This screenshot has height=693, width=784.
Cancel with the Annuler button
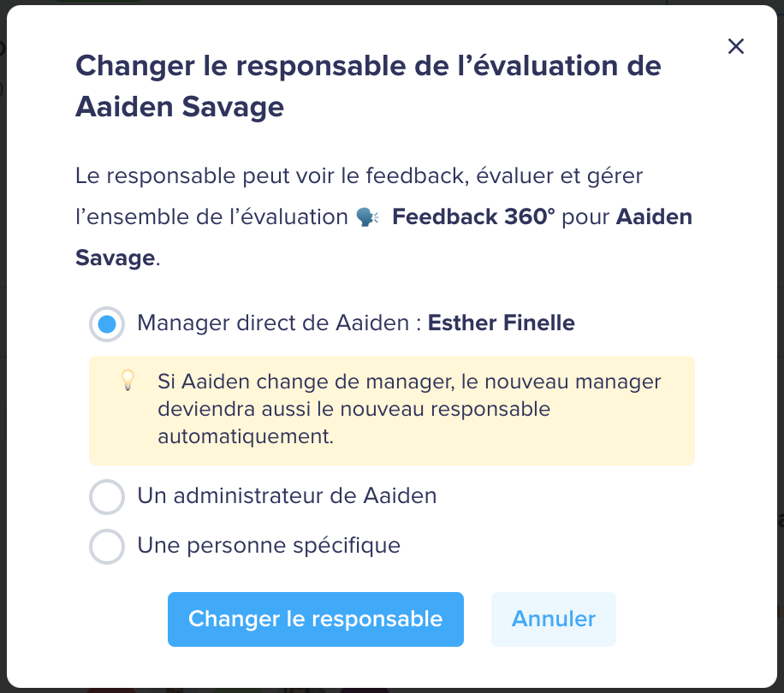point(554,619)
